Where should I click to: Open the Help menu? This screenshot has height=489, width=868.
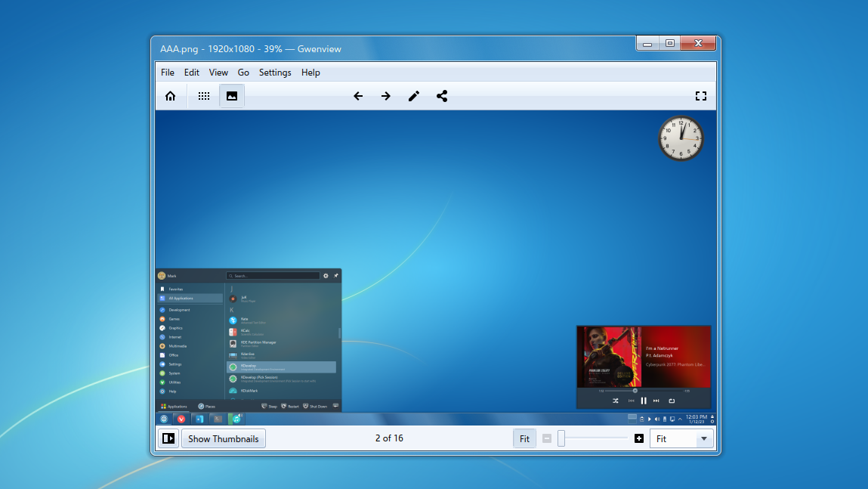310,73
